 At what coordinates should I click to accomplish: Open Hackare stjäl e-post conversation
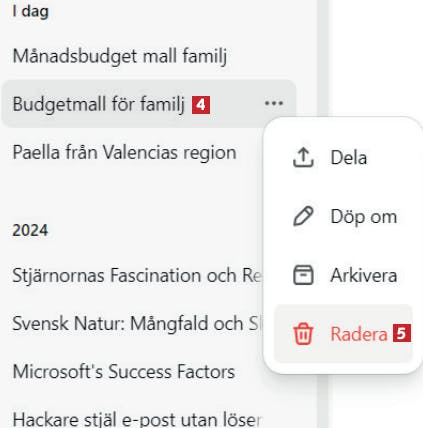click(x=137, y=419)
